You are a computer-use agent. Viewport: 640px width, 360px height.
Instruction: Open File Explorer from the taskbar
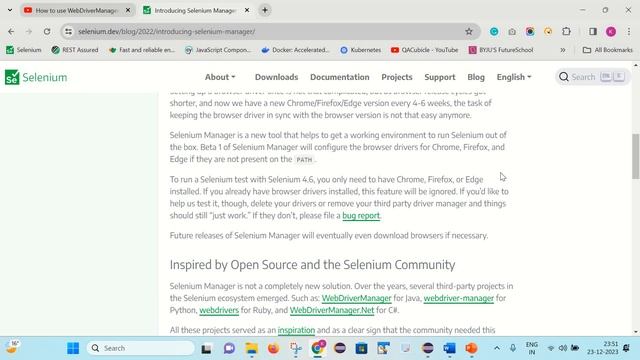tap(251, 348)
